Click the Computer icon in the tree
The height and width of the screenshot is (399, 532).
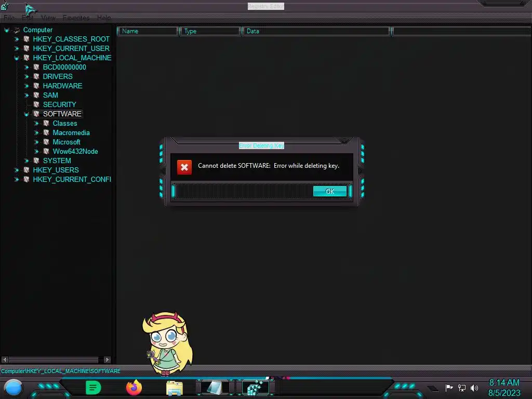(x=17, y=30)
